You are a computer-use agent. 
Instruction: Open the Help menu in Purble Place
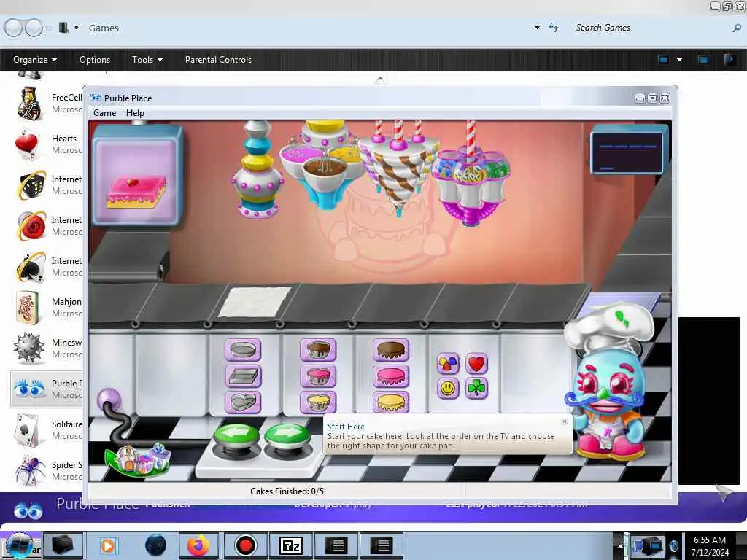(135, 113)
